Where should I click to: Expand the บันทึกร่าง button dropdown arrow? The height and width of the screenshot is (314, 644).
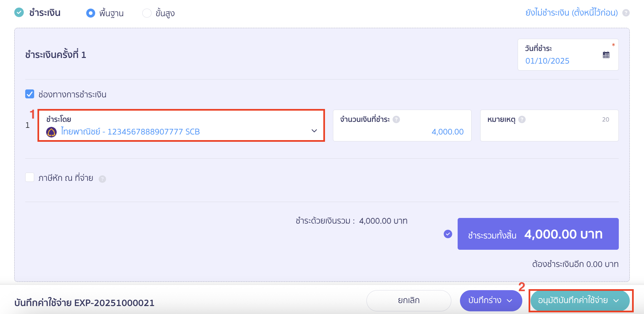[510, 301]
